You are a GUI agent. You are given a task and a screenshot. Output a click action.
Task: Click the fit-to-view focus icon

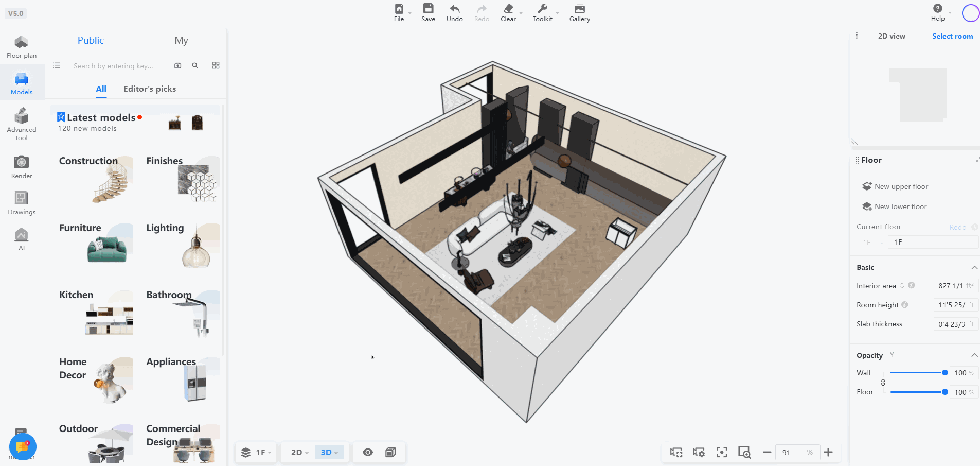[x=722, y=452]
